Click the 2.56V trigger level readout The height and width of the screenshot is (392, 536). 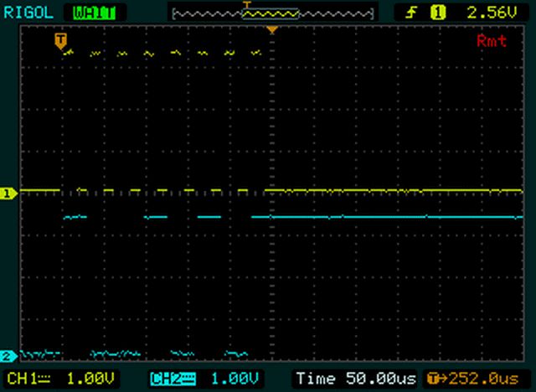click(x=492, y=13)
